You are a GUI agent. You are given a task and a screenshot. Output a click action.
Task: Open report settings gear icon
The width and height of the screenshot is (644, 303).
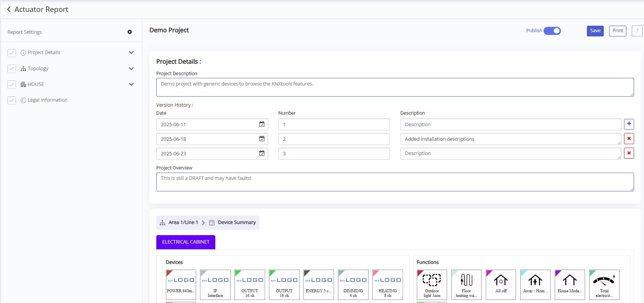coord(129,32)
